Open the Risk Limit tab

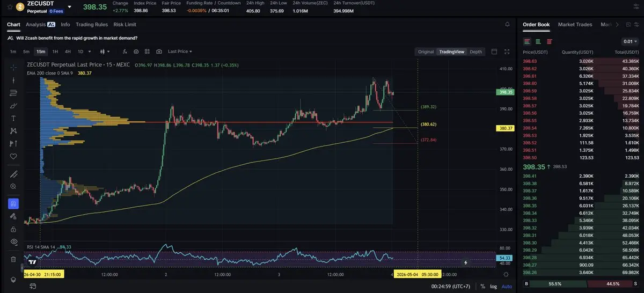[x=125, y=25]
